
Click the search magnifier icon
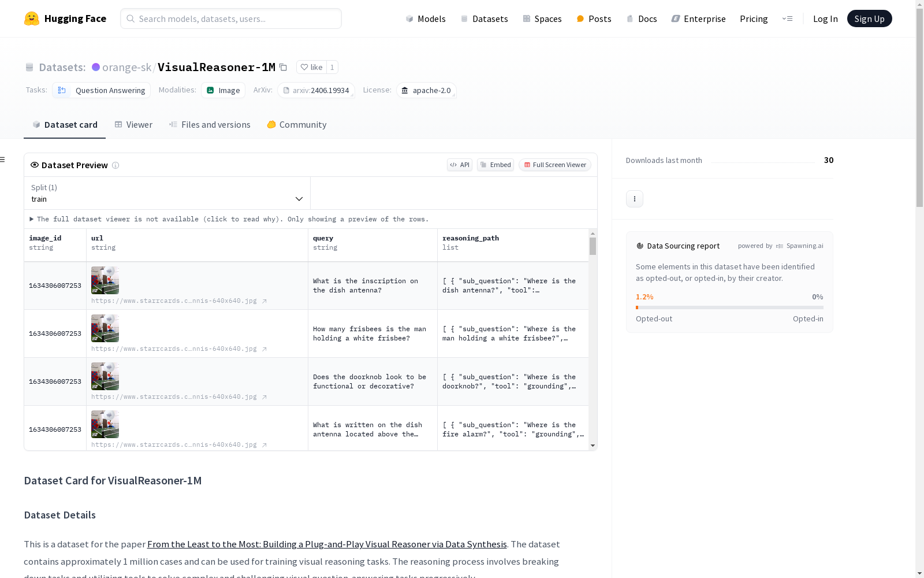coord(131,18)
